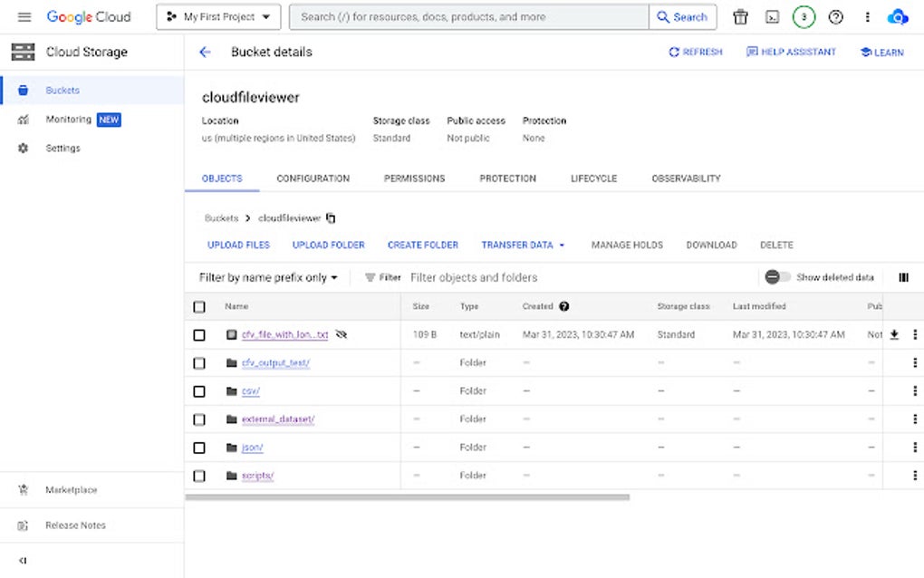Viewport: 924px width, 578px height.
Task: Check the checkbox next to csv/ folder
Action: coord(199,390)
